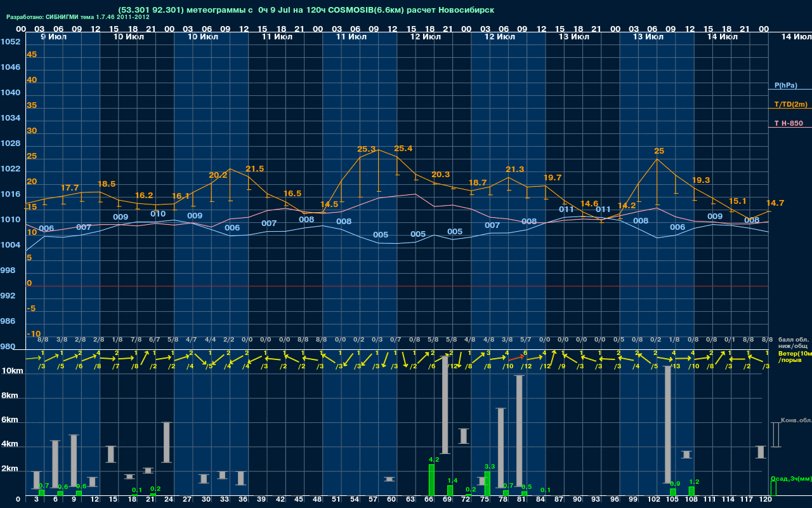Click the cloud cover value 5/7
The height and width of the screenshot is (508, 812).
pyautogui.click(x=525, y=340)
